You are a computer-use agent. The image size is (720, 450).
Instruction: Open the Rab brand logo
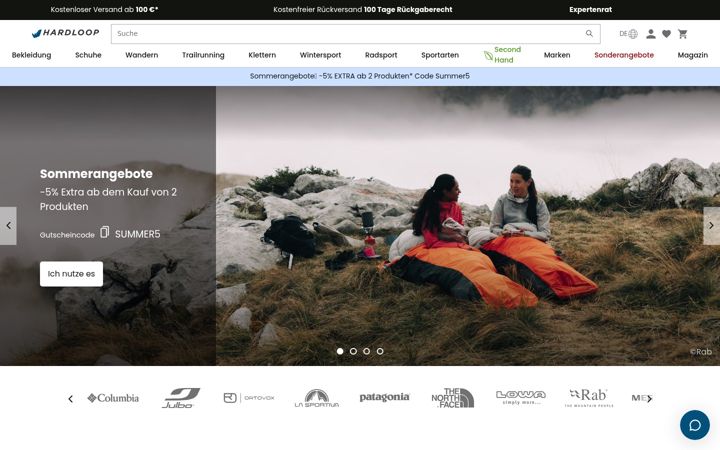589,398
